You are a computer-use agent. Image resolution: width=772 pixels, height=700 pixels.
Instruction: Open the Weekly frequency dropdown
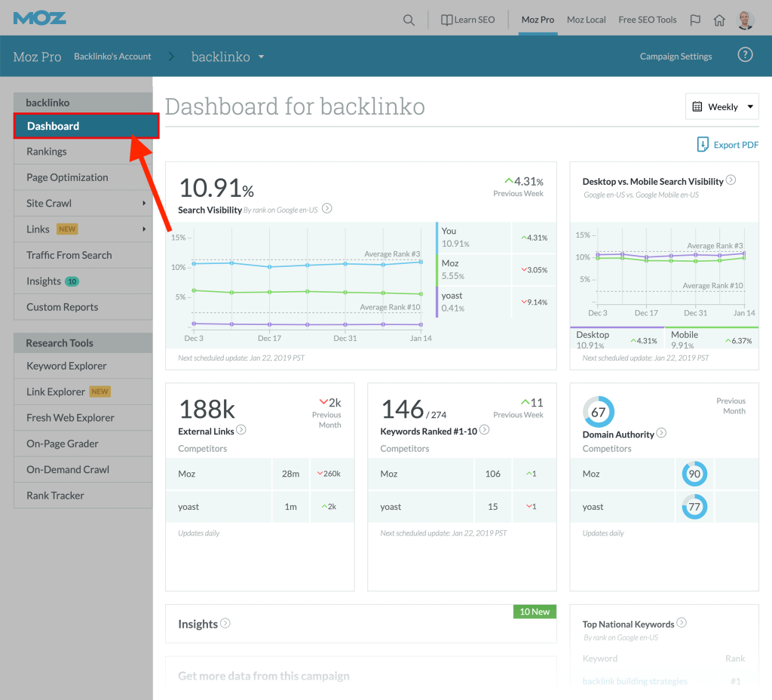pyautogui.click(x=721, y=106)
